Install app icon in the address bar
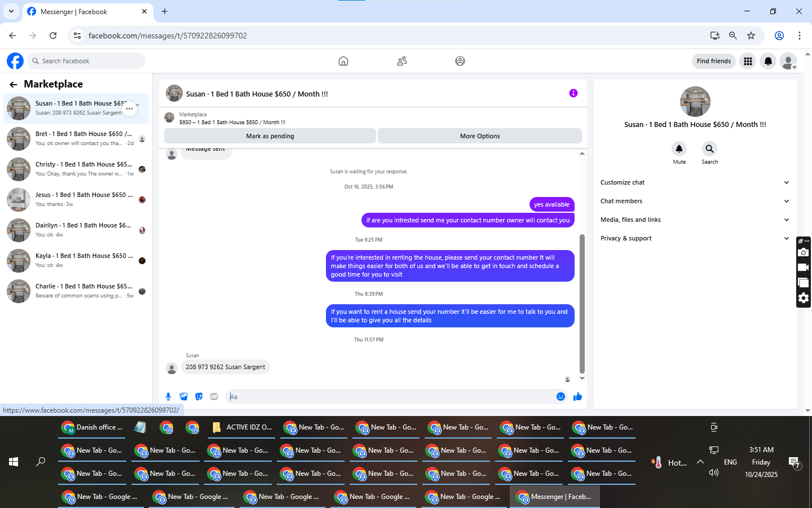Image resolution: width=812 pixels, height=508 pixels. coord(715,36)
